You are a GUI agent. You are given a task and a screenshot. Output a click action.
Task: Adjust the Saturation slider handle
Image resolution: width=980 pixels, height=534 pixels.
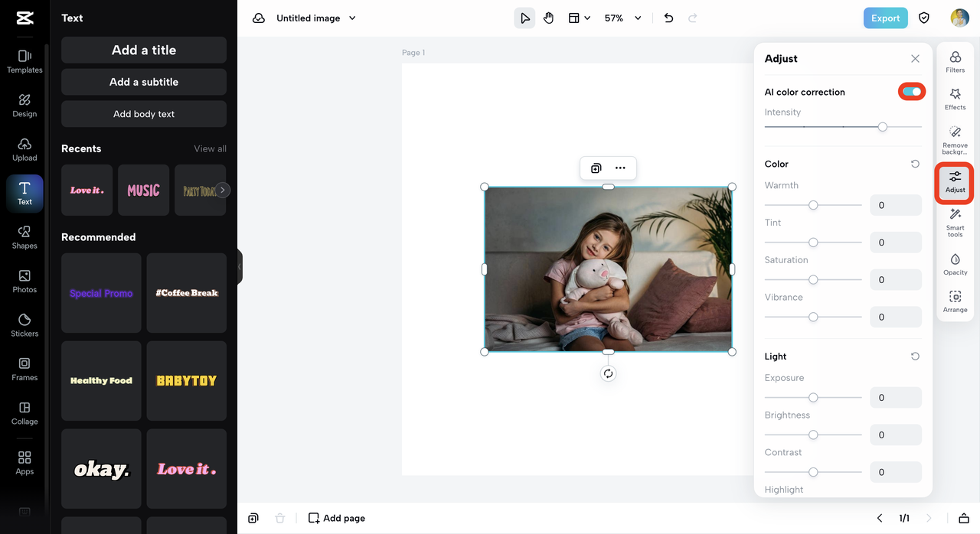click(x=813, y=279)
